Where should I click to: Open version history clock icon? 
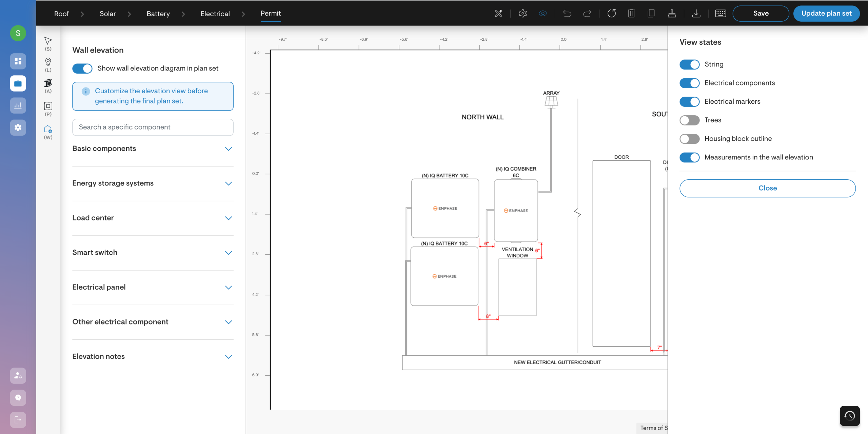[x=849, y=415]
